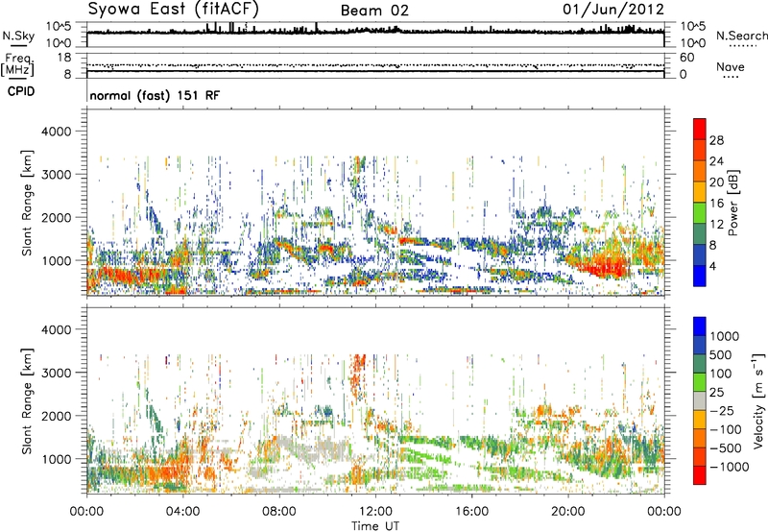The height and width of the screenshot is (532, 768).
Task: Select the '04:00' time tick label
Action: coord(182,512)
